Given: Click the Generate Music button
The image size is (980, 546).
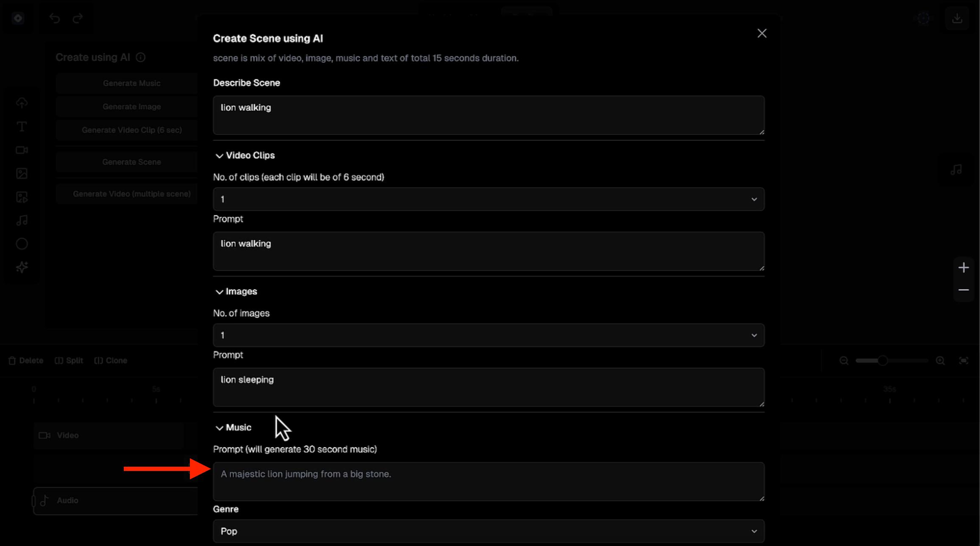Looking at the screenshot, I should (131, 83).
